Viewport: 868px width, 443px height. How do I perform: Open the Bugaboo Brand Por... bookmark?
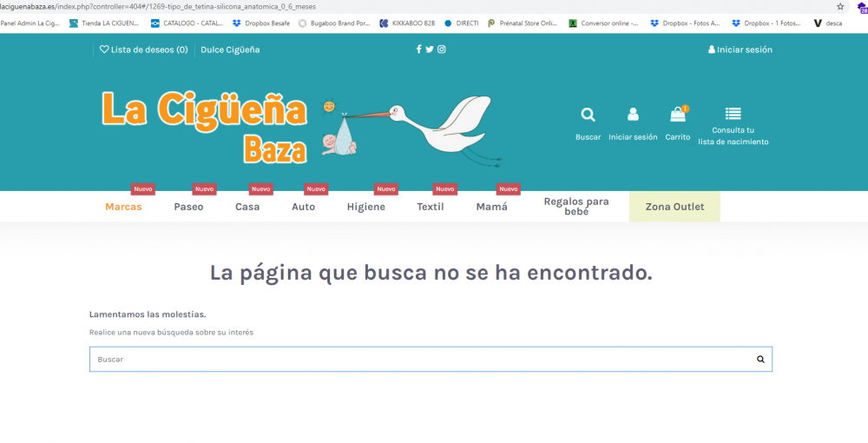334,23
